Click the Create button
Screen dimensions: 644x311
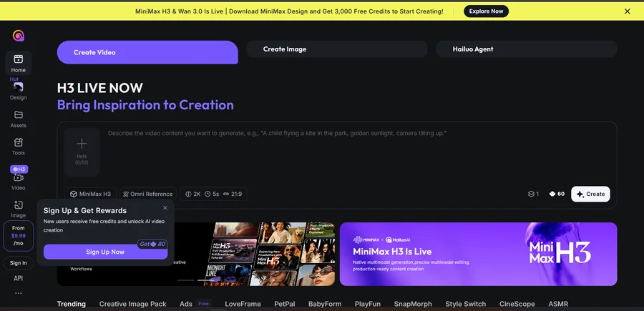[x=590, y=194]
